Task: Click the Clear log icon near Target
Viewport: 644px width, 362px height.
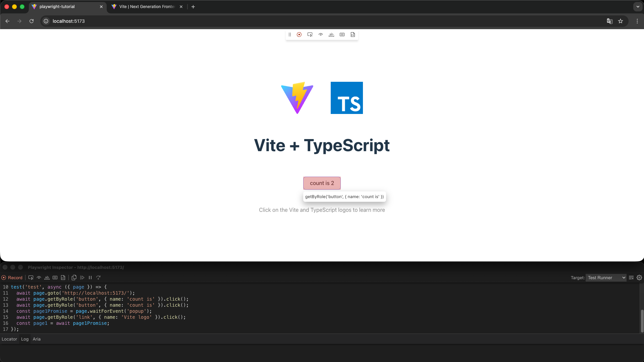Action: pyautogui.click(x=632, y=278)
